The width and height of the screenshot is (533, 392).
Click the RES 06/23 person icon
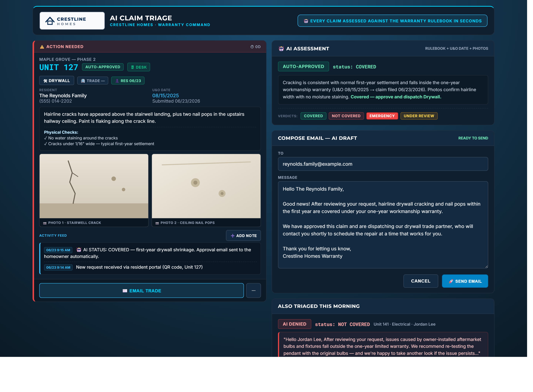click(117, 81)
